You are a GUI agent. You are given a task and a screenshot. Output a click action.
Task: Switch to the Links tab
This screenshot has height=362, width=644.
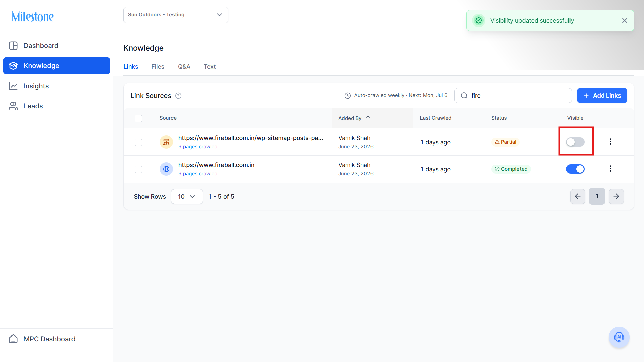(131, 67)
